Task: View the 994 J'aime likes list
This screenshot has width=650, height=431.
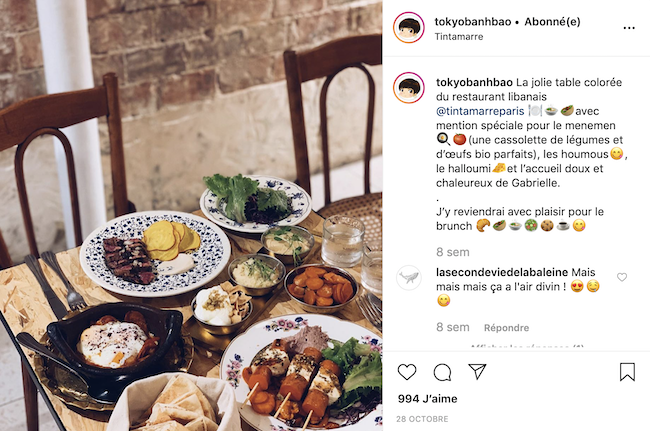Action: [427, 399]
